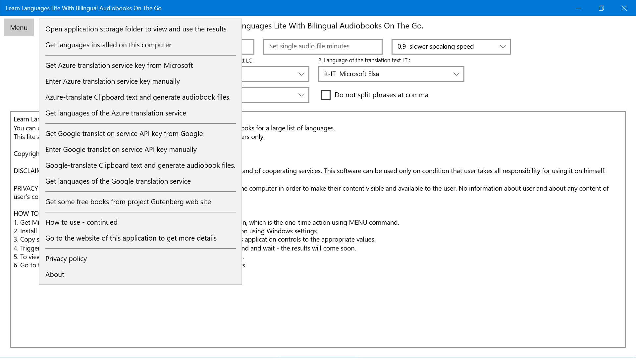Open Get languages of the Azure translation service

pos(116,113)
